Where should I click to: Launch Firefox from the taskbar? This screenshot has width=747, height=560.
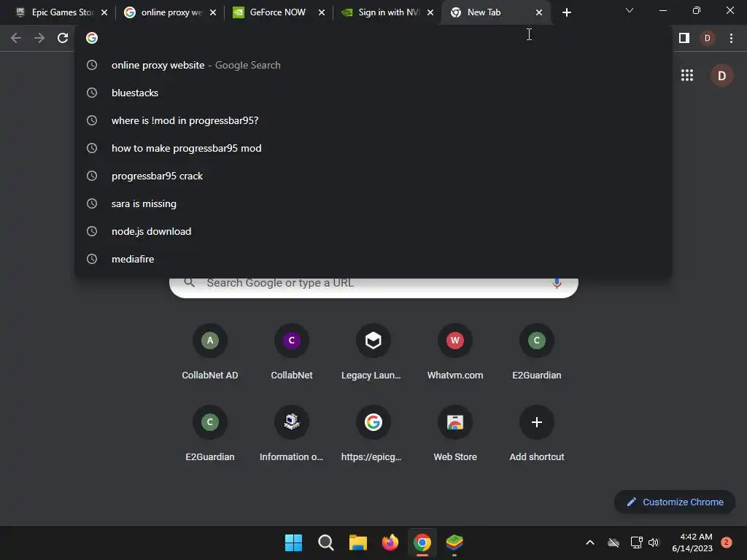pos(390,542)
